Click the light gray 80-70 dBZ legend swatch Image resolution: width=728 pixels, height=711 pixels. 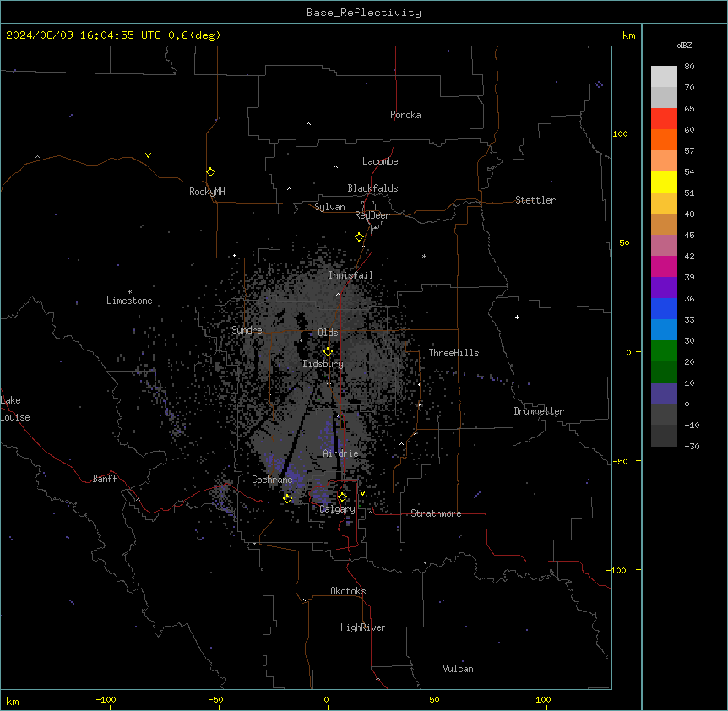coord(664,77)
